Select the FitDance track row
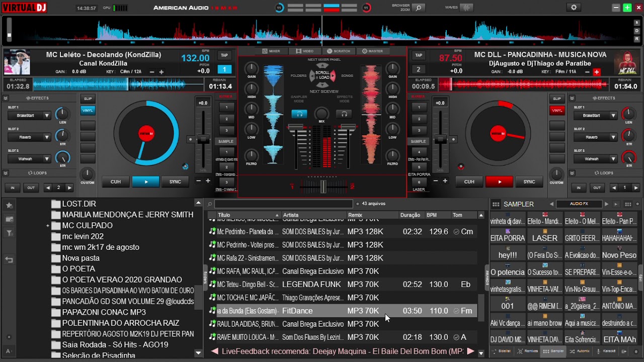 343,311
